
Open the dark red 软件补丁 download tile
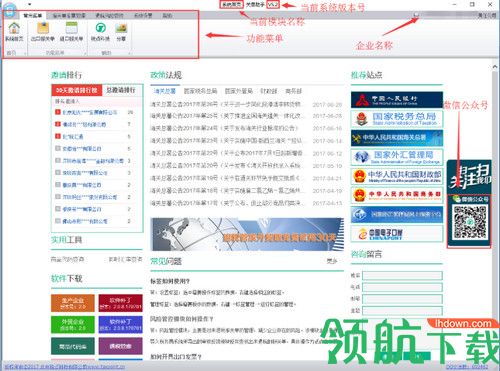(x=120, y=303)
